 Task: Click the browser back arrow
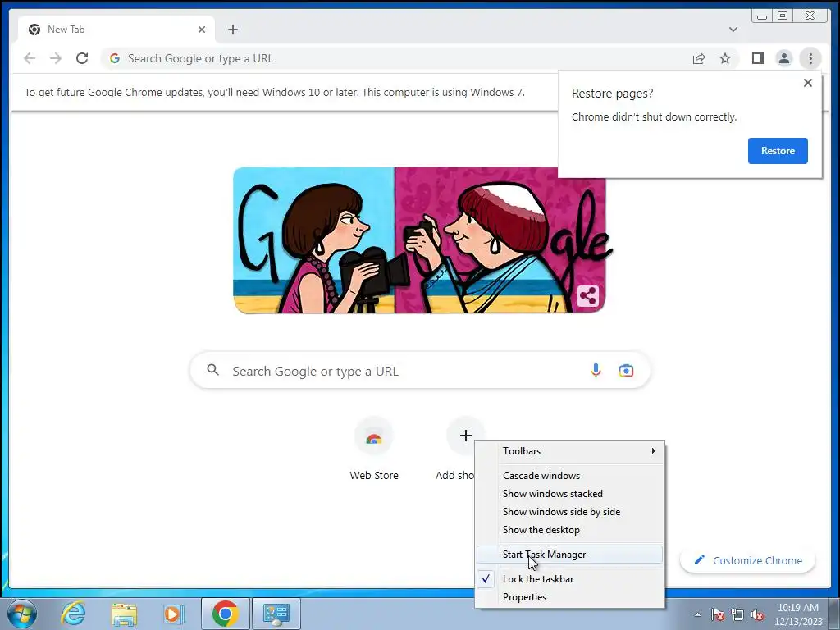click(30, 58)
